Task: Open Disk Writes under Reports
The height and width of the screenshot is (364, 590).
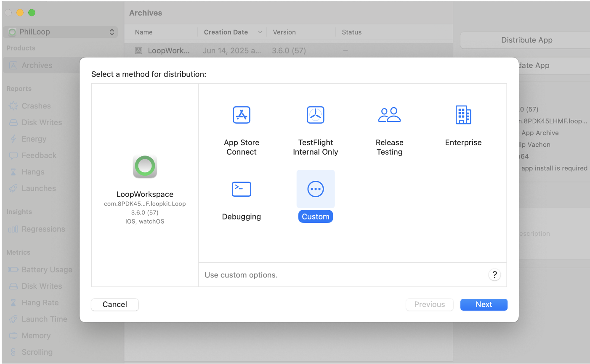Action: pos(42,122)
